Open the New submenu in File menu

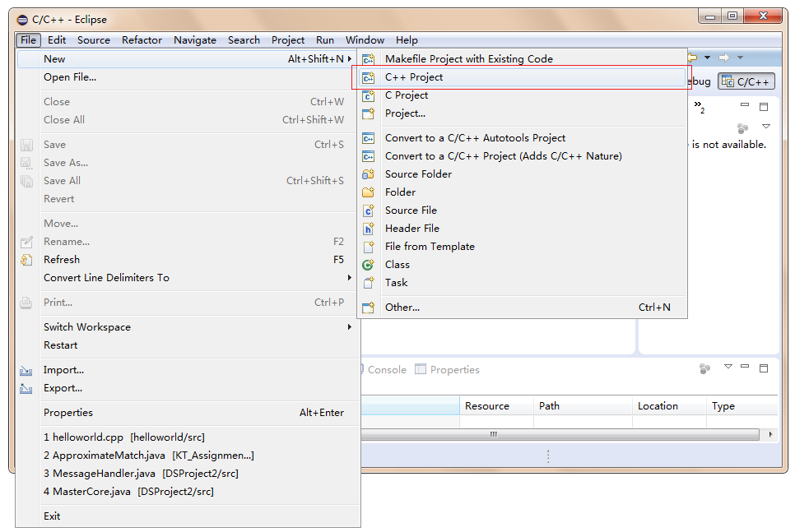point(188,58)
